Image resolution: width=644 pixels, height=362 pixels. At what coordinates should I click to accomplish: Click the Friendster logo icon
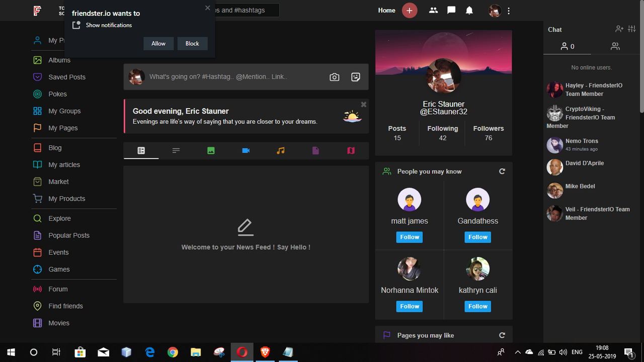coord(37,11)
